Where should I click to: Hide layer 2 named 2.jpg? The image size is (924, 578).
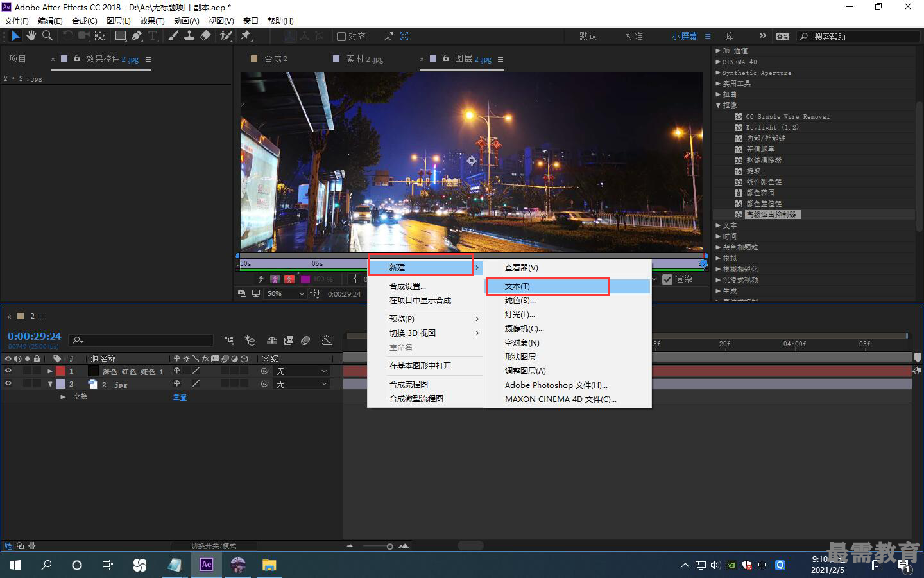pyautogui.click(x=8, y=383)
